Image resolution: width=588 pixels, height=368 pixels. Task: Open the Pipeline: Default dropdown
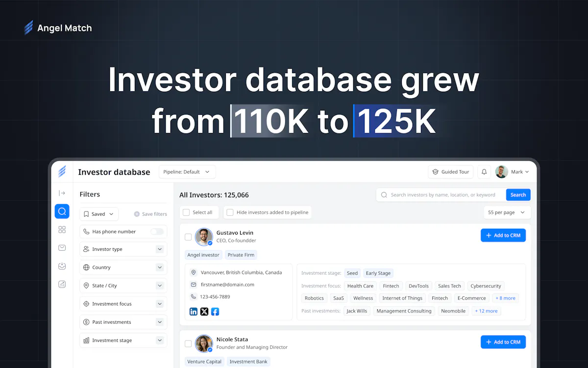(187, 172)
